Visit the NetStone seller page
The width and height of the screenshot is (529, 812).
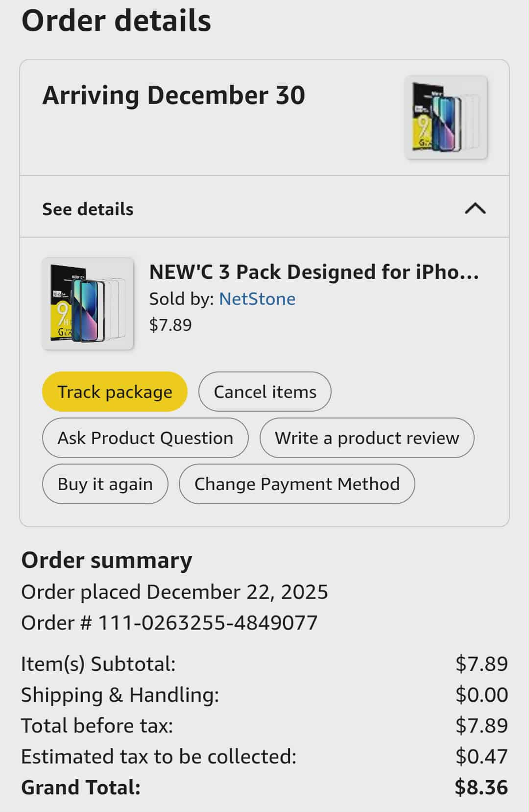(257, 299)
